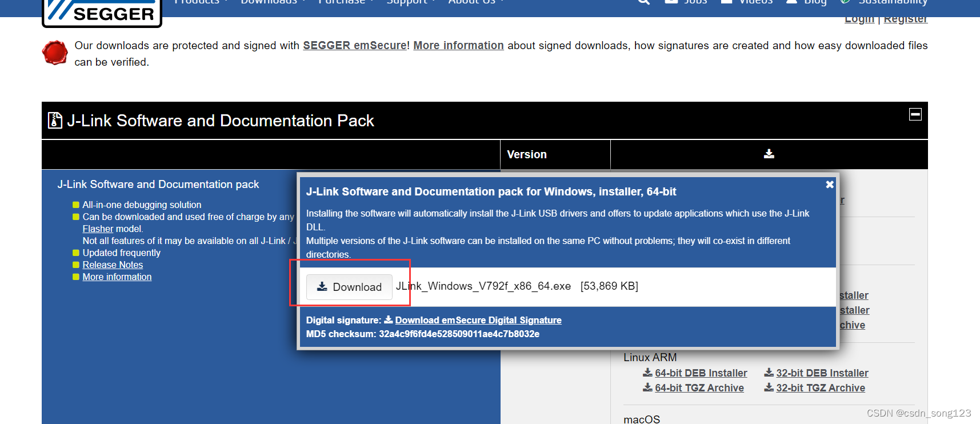The height and width of the screenshot is (424, 980).
Task: Open the Release Notes link
Action: [x=113, y=265]
